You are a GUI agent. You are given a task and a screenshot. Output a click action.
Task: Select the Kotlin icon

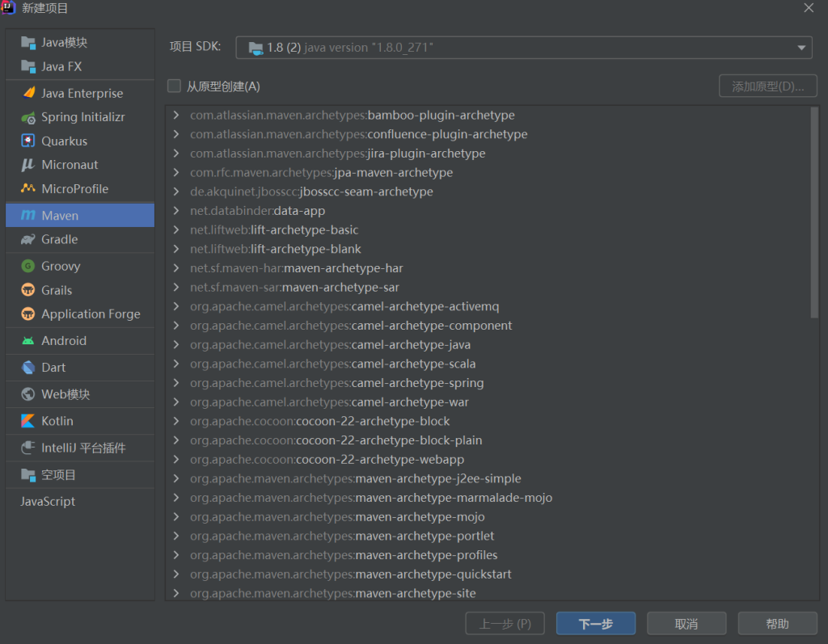pyautogui.click(x=28, y=421)
